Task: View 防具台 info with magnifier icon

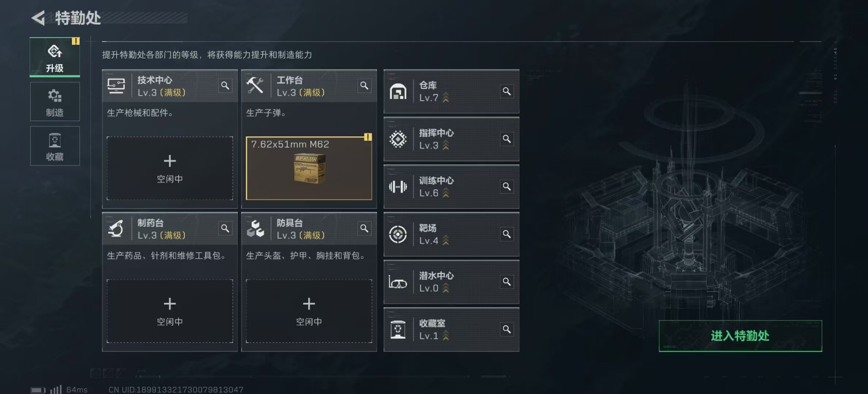Action: (x=364, y=229)
